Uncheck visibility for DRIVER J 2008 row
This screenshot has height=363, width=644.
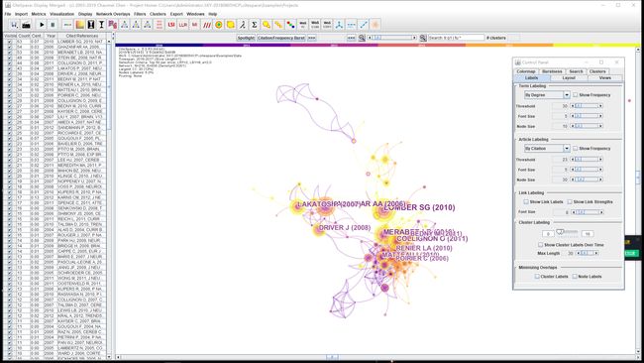click(10, 74)
